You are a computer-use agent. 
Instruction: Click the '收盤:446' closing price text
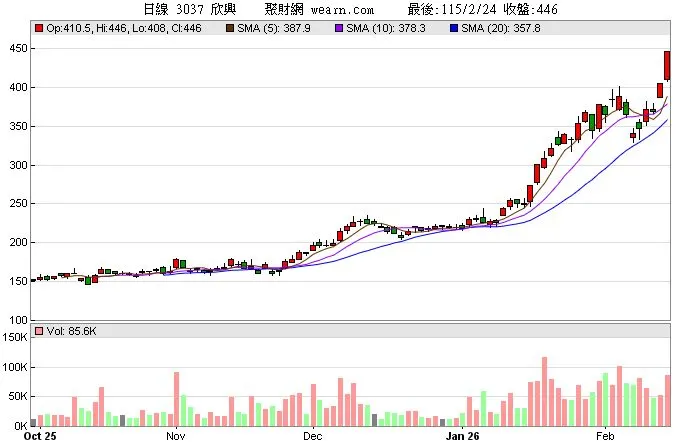(x=531, y=9)
